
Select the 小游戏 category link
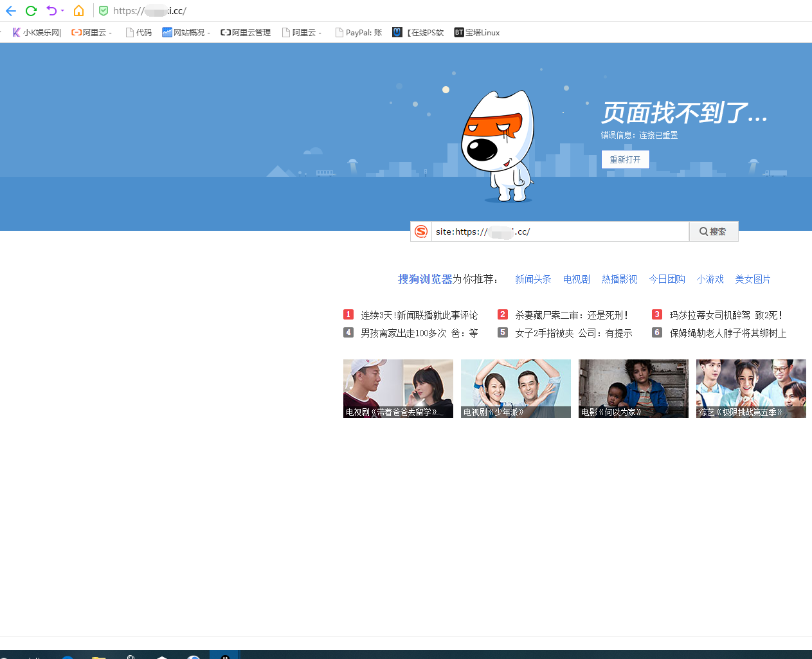[710, 279]
